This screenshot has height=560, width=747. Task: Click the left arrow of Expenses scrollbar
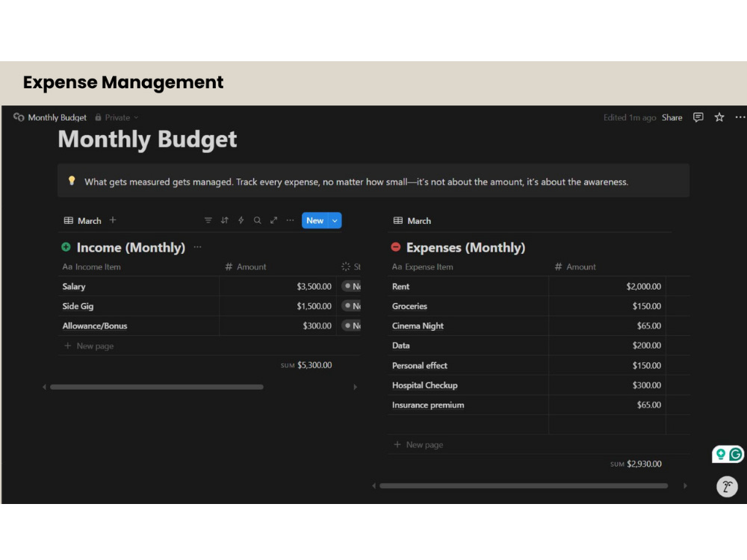tap(374, 486)
